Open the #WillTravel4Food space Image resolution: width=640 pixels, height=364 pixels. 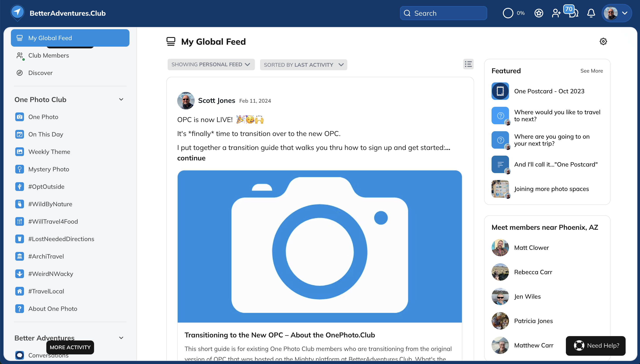click(x=53, y=221)
